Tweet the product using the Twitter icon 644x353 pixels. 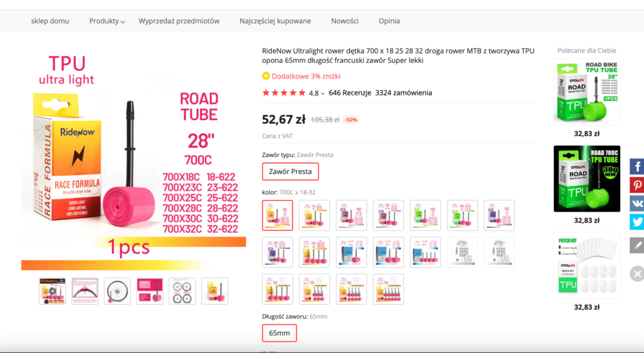[x=637, y=222]
